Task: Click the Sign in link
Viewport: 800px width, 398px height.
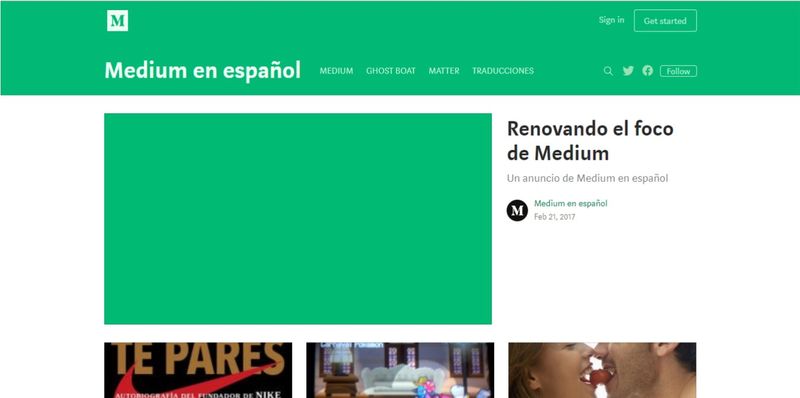Action: pos(611,20)
